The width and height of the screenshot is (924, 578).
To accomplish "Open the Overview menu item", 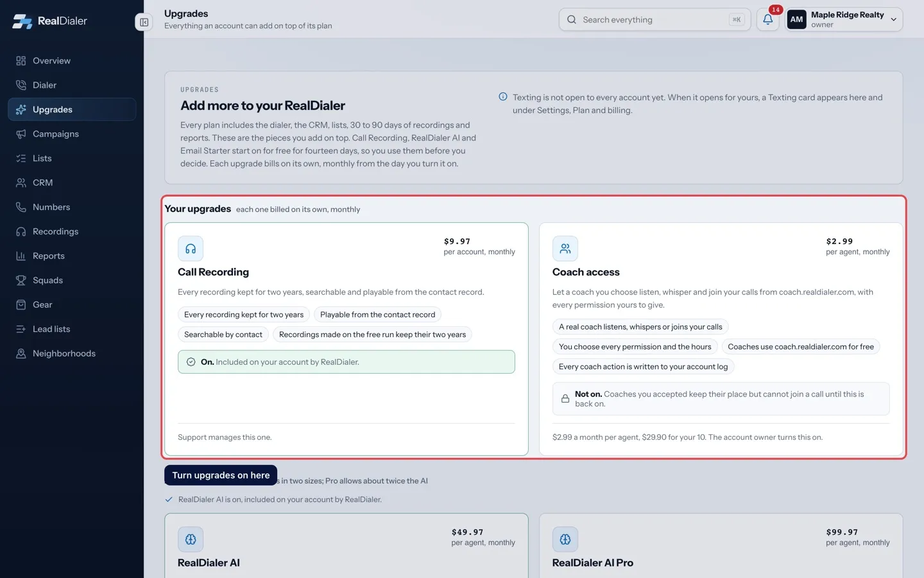I will tap(72, 61).
